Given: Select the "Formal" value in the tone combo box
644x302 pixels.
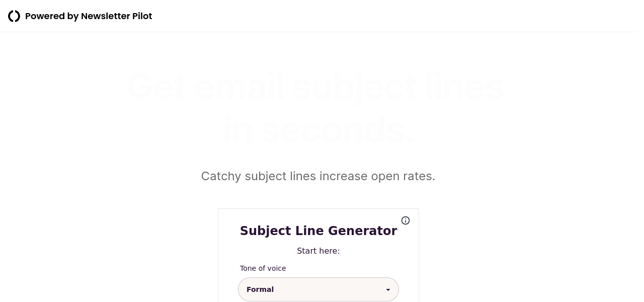Looking at the screenshot, I should tap(260, 289).
